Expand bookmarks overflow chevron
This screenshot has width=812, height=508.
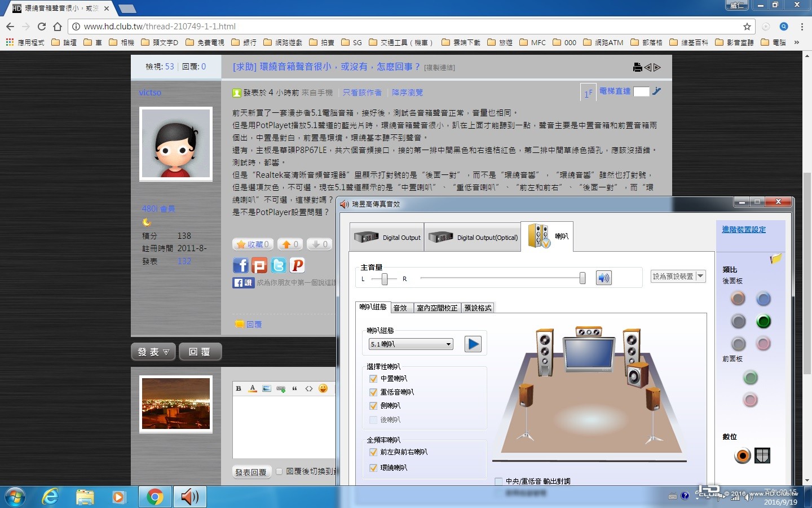(796, 42)
